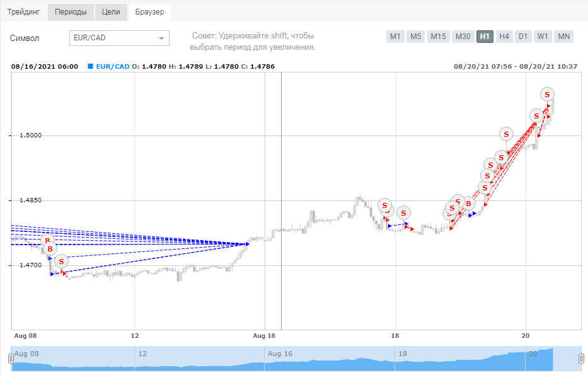588x375 pixels.
Task: Select the Браузер tab
Action: 149,12
